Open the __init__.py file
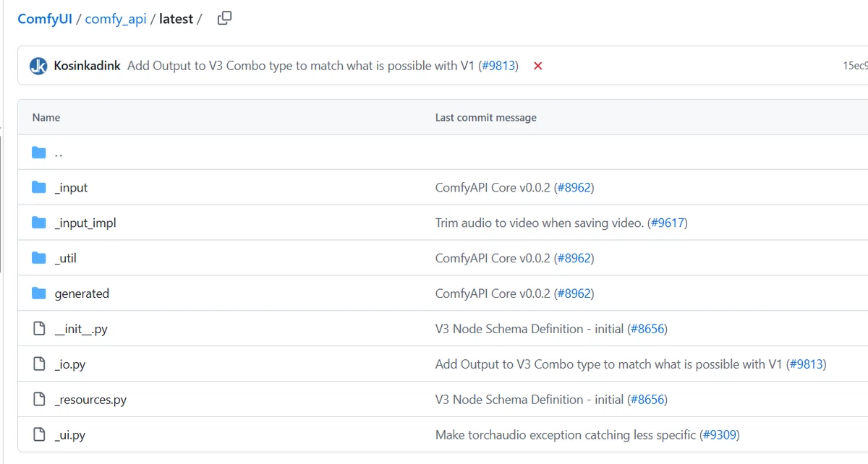Viewport: 868px width, 464px height. [81, 329]
